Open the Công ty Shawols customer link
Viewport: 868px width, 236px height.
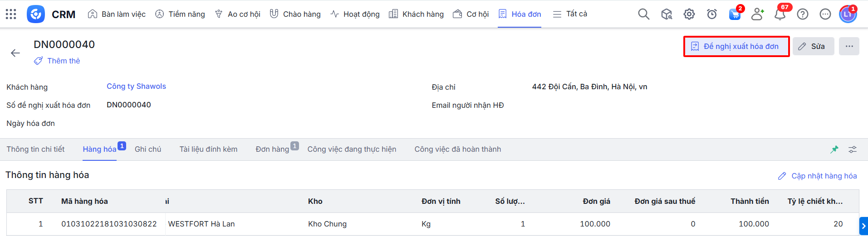pyautogui.click(x=136, y=87)
